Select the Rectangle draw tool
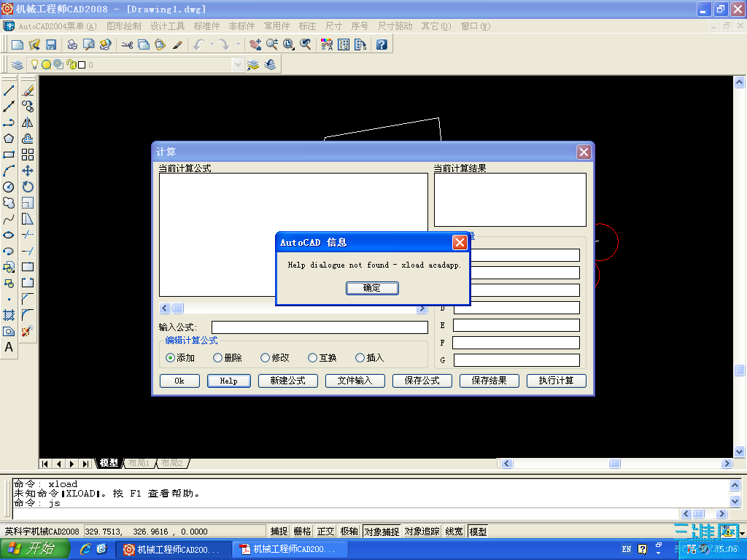Image resolution: width=747 pixels, height=560 pixels. (9, 155)
